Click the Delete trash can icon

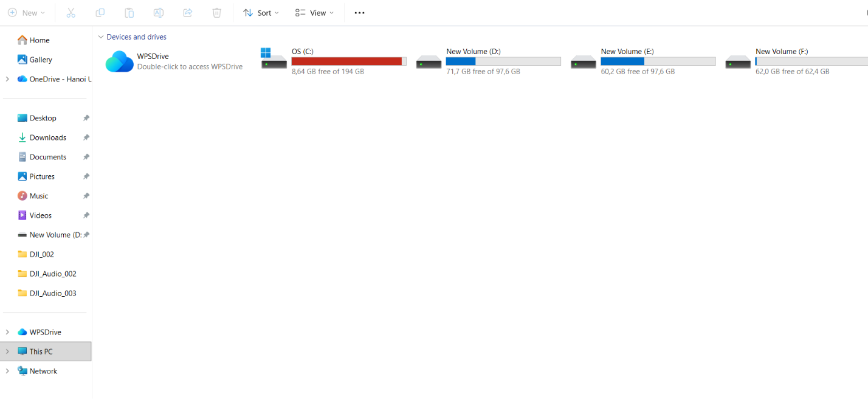point(217,13)
